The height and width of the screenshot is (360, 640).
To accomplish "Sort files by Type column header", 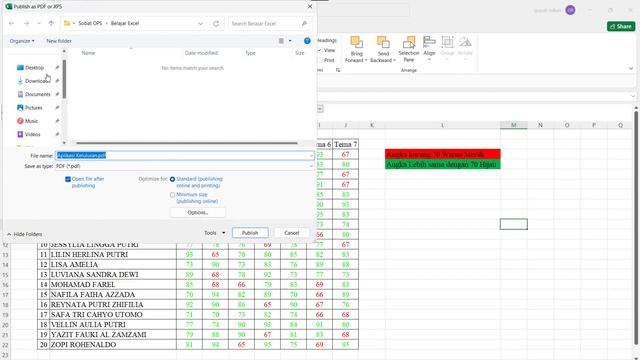I will tap(250, 53).
